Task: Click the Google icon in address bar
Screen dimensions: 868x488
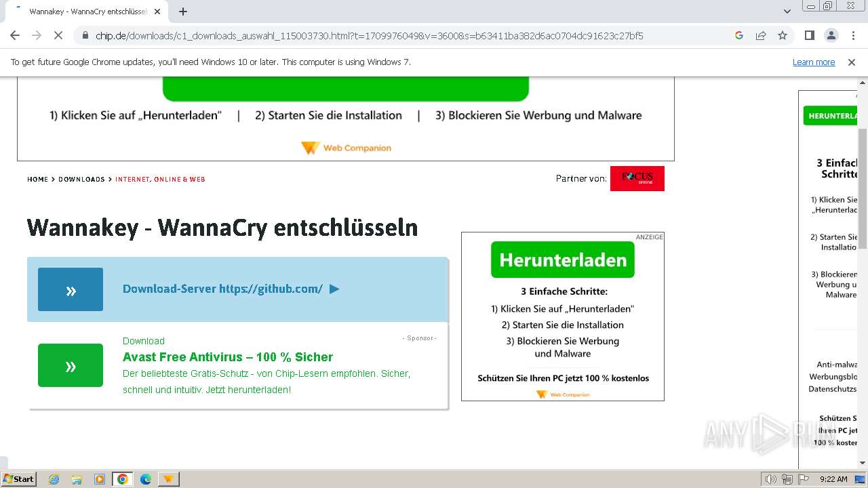Action: pyautogui.click(x=739, y=35)
